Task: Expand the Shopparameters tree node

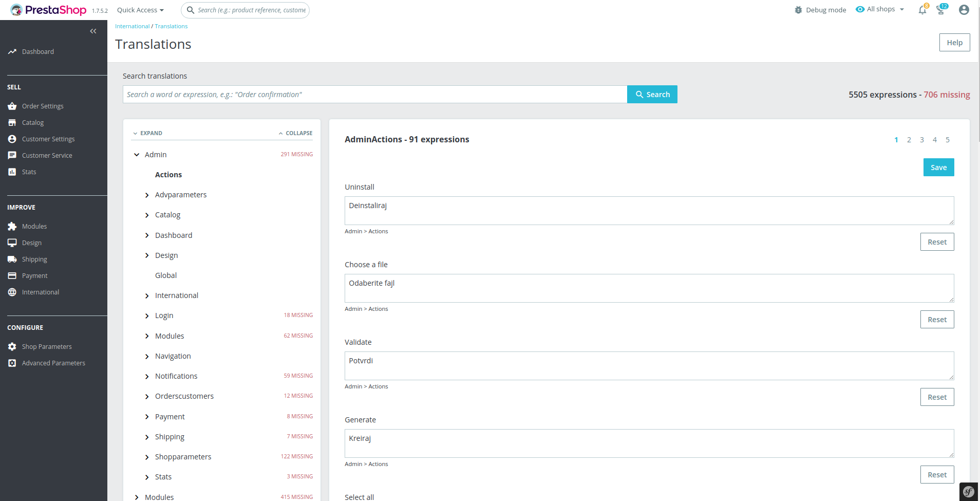Action: tap(147, 457)
